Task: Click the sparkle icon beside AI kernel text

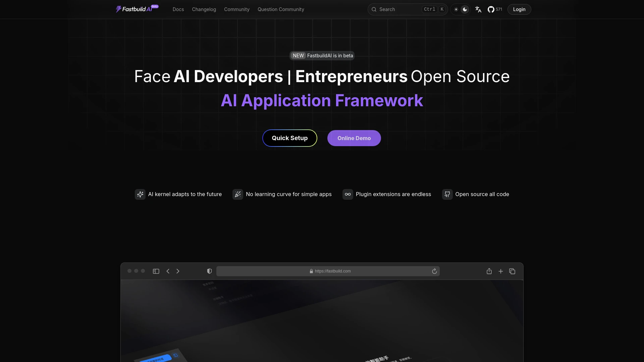Action: click(x=140, y=194)
